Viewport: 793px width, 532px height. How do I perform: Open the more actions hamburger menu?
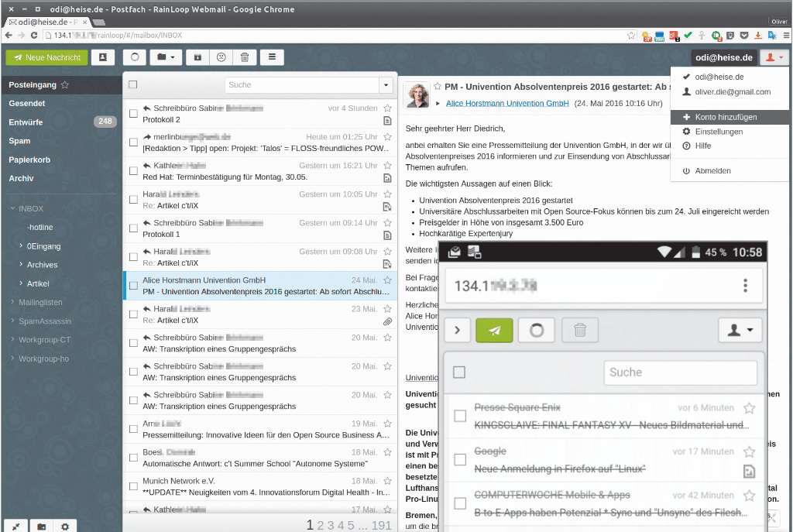(272, 57)
